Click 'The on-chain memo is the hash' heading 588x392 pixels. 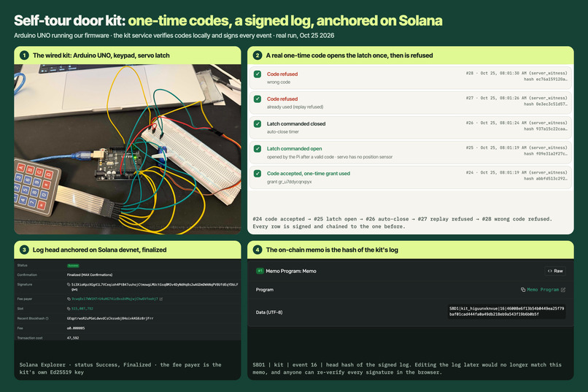[332, 250]
